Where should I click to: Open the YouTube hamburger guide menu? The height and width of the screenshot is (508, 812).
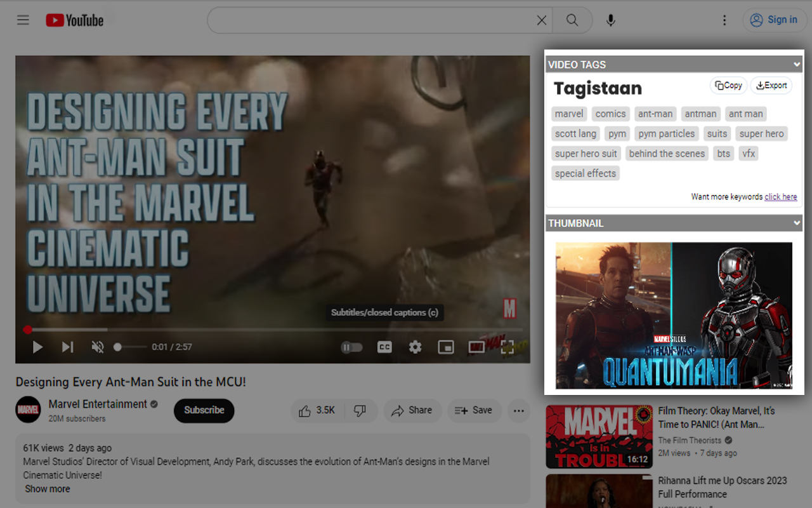(23, 20)
